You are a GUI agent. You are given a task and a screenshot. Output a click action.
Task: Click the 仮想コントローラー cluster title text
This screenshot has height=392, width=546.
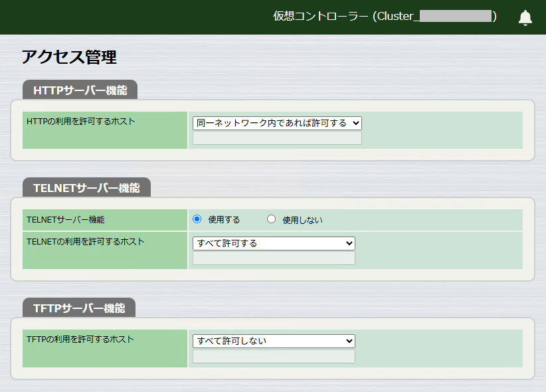[x=385, y=16]
